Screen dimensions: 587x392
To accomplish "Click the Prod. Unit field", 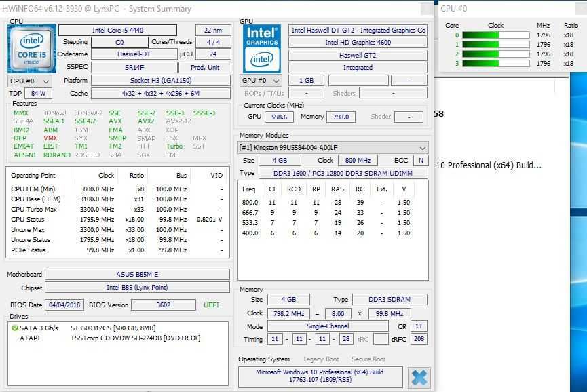I will pos(205,68).
